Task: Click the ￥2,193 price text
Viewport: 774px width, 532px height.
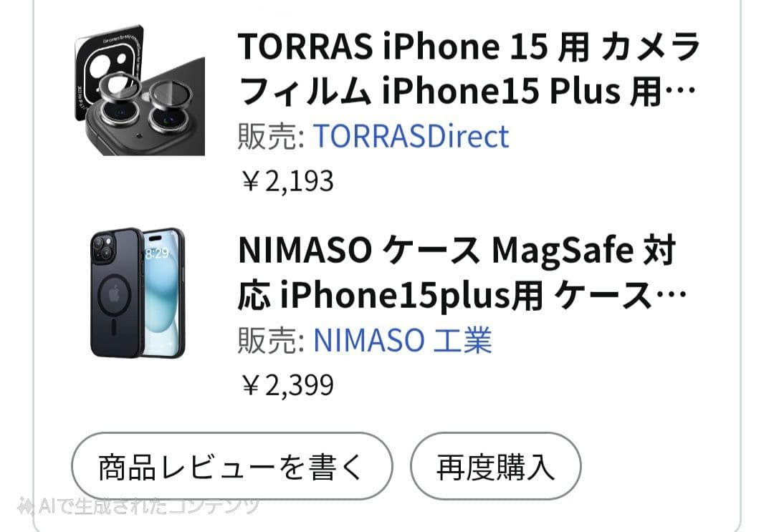Action: [287, 181]
